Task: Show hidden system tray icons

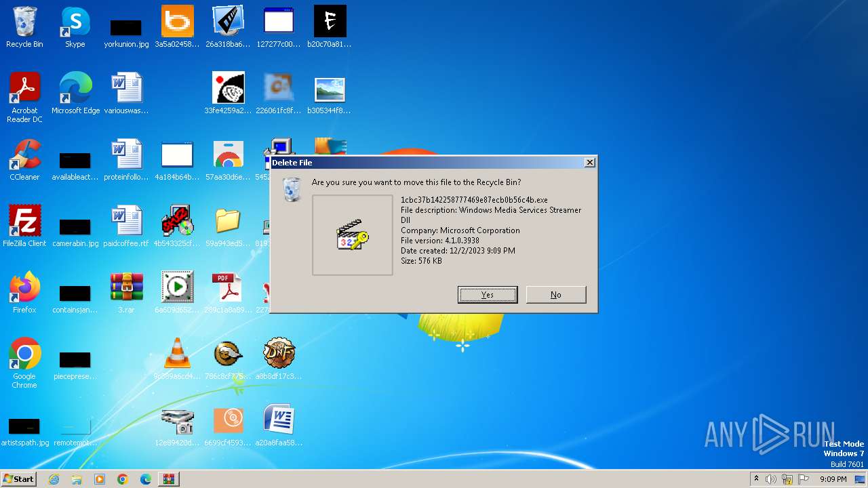Action: click(756, 479)
